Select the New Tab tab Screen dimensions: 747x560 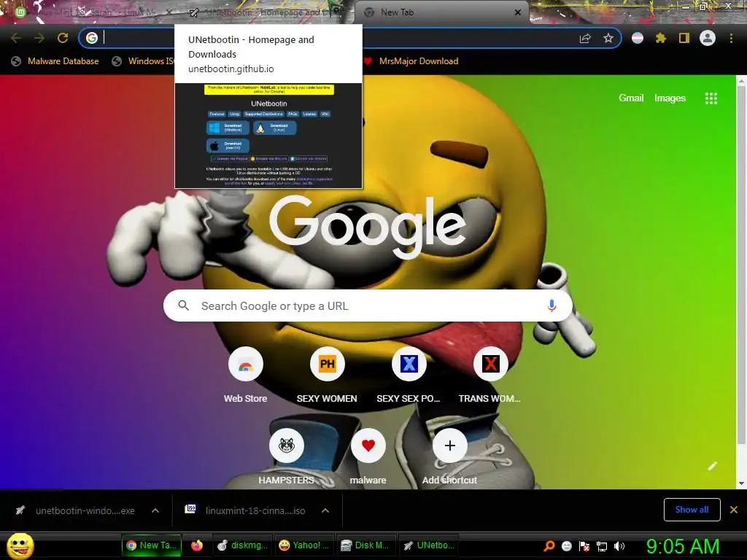(x=441, y=12)
